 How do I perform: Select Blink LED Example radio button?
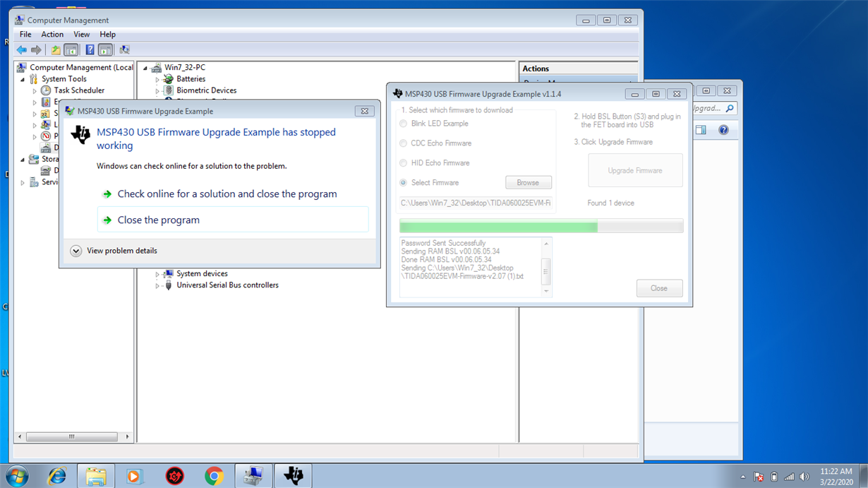pos(404,124)
